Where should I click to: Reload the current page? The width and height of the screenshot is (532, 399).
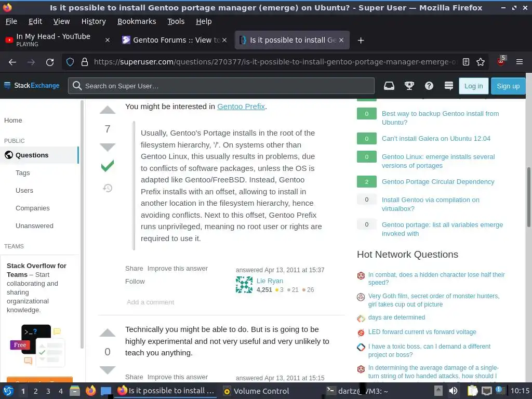[50, 62]
